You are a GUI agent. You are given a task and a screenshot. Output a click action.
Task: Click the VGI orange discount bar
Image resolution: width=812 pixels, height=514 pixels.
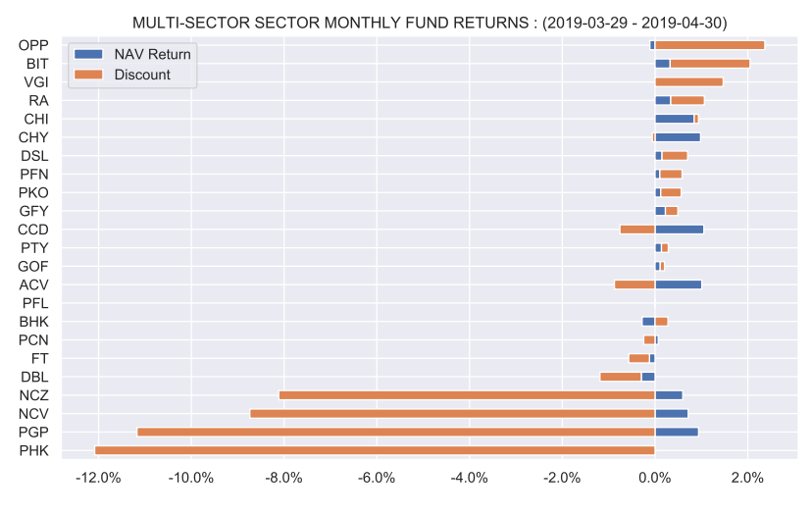(x=688, y=81)
